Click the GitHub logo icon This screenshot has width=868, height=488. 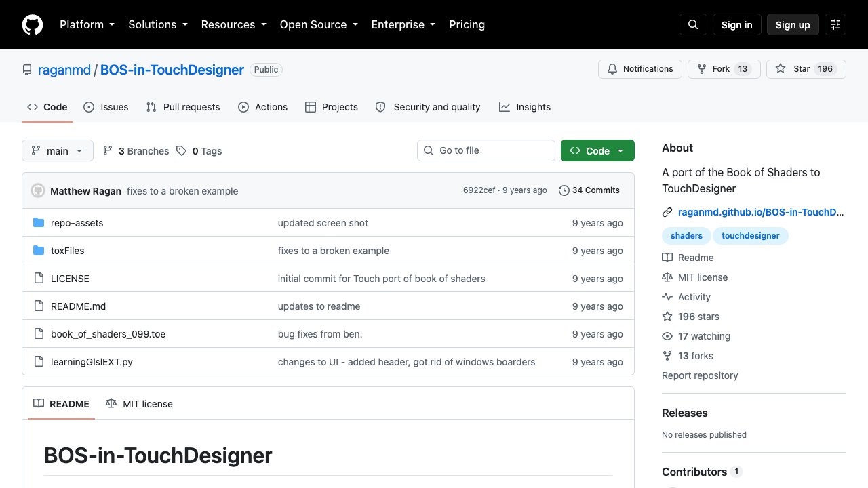coord(33,24)
